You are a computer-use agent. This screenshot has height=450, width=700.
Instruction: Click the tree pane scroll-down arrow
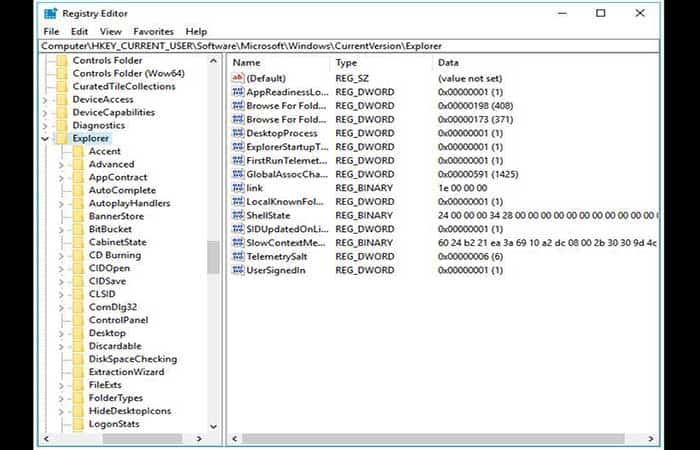(x=213, y=426)
